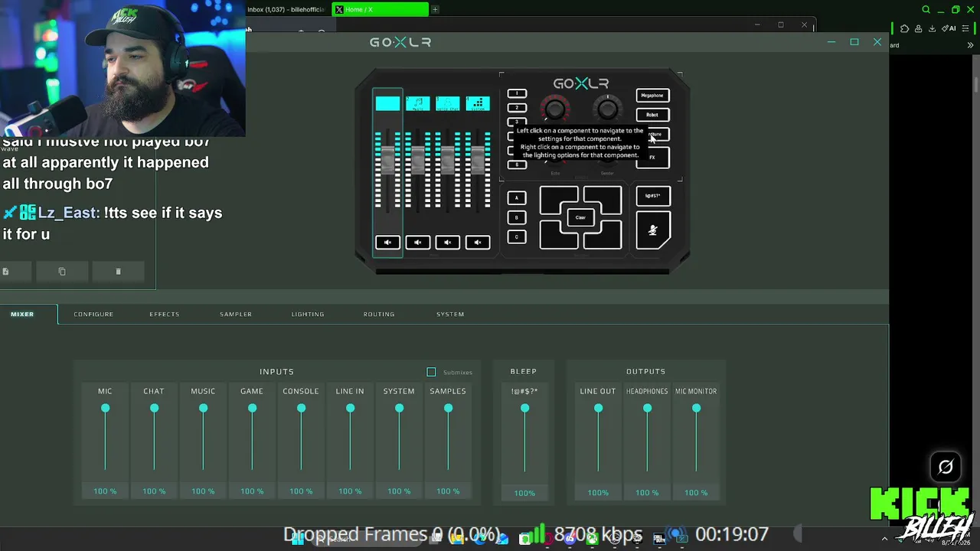
Task: Click the sampler Clear button
Action: (580, 218)
